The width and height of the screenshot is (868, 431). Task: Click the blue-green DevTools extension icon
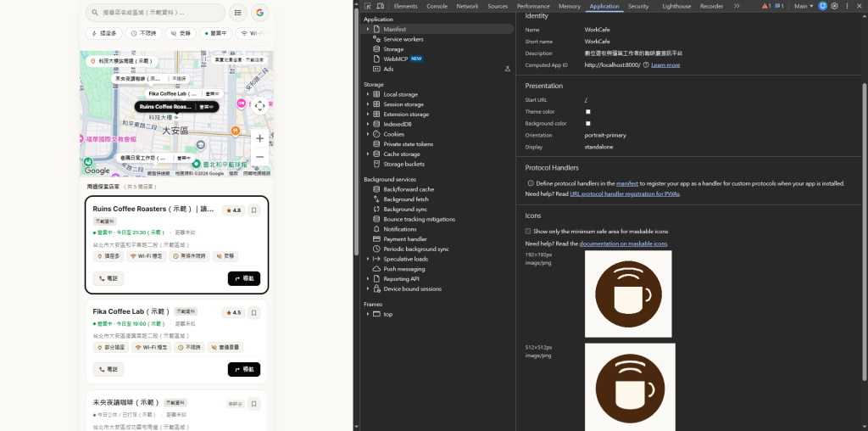tap(823, 6)
